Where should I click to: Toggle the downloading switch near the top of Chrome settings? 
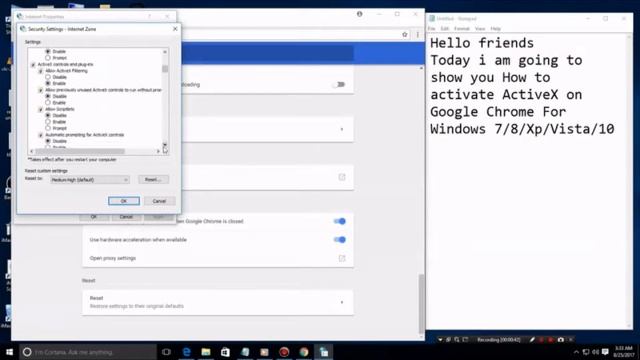pyautogui.click(x=339, y=84)
